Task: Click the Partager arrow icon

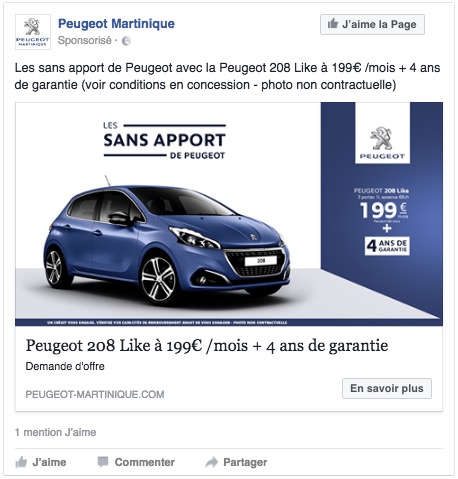Action: [x=212, y=462]
